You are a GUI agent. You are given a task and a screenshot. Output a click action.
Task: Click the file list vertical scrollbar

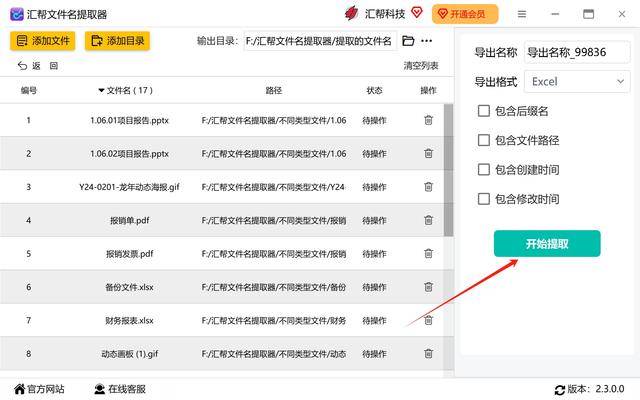[448, 170]
